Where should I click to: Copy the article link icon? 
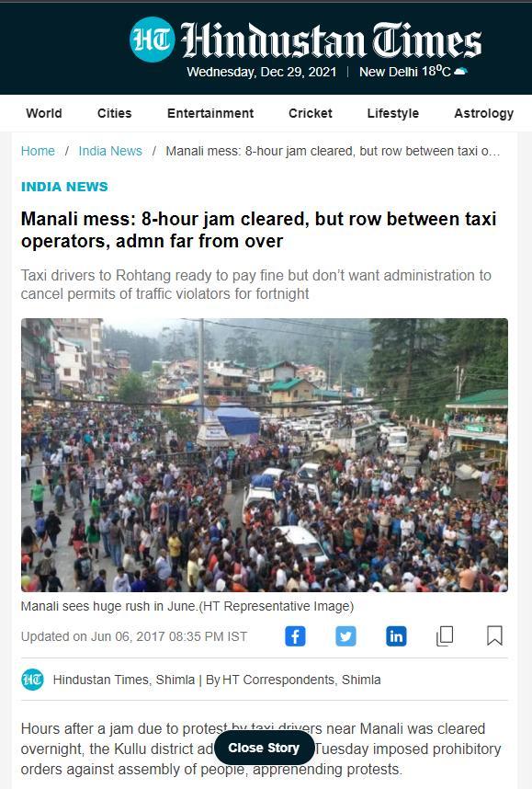pyautogui.click(x=445, y=636)
